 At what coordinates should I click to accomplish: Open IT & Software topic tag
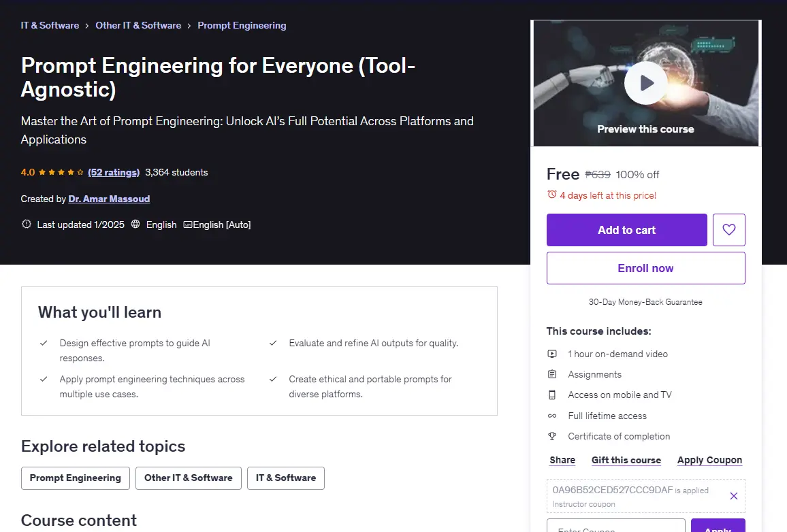pyautogui.click(x=285, y=478)
